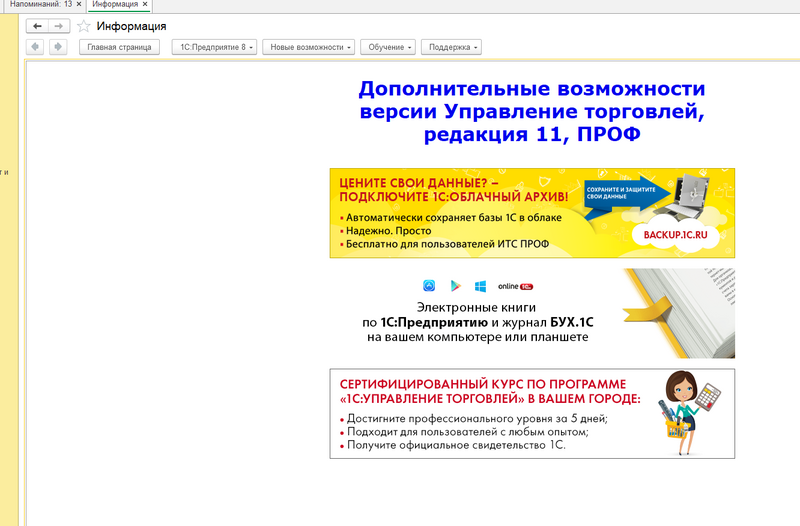Viewport: 800px width, 526px height.
Task: Click the App Store icon in books banner
Action: point(429,286)
